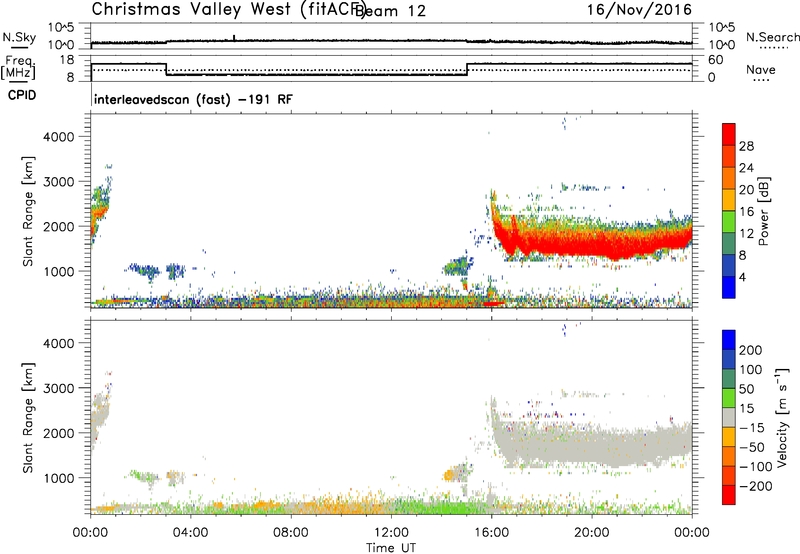Click the 'Nave' legend label
This screenshot has width=800, height=554.
[x=761, y=69]
